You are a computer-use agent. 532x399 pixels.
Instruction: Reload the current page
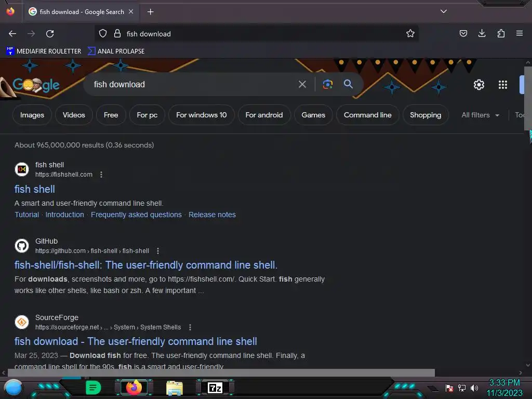coord(50,34)
